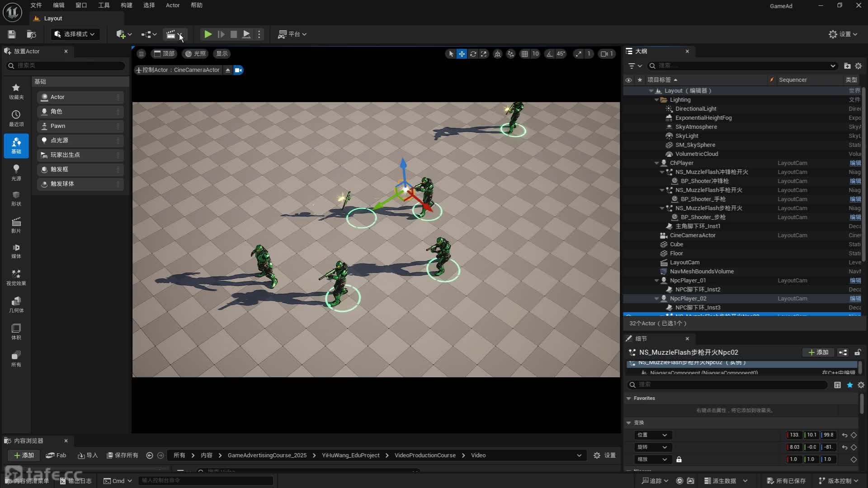Collapse the Favorites section in Details

[x=628, y=398]
